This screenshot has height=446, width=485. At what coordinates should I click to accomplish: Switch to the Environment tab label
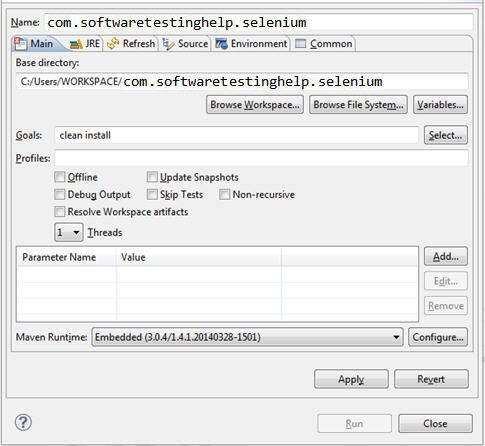point(259,44)
